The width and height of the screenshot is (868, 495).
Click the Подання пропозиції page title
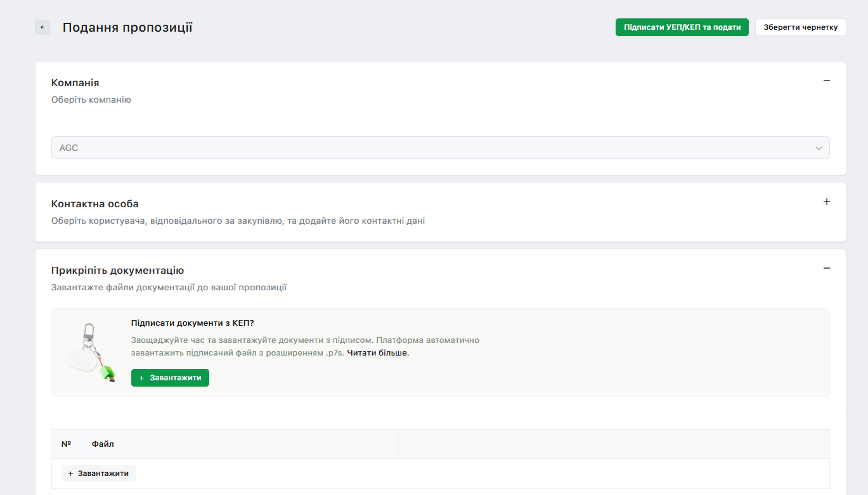click(127, 27)
